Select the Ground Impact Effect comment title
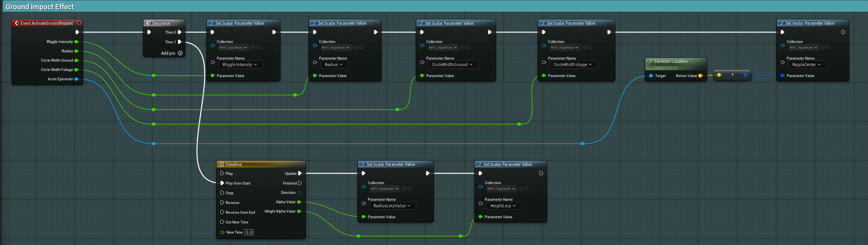 (40, 7)
